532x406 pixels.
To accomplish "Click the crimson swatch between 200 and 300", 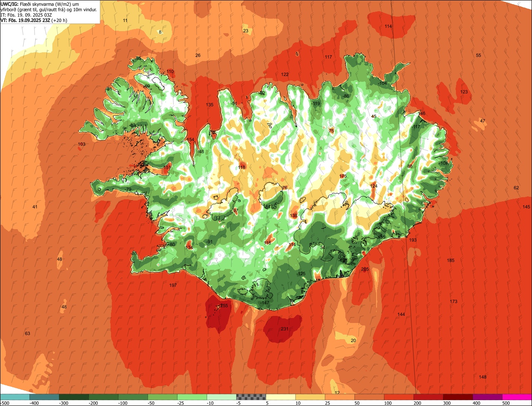I will coord(428,397).
